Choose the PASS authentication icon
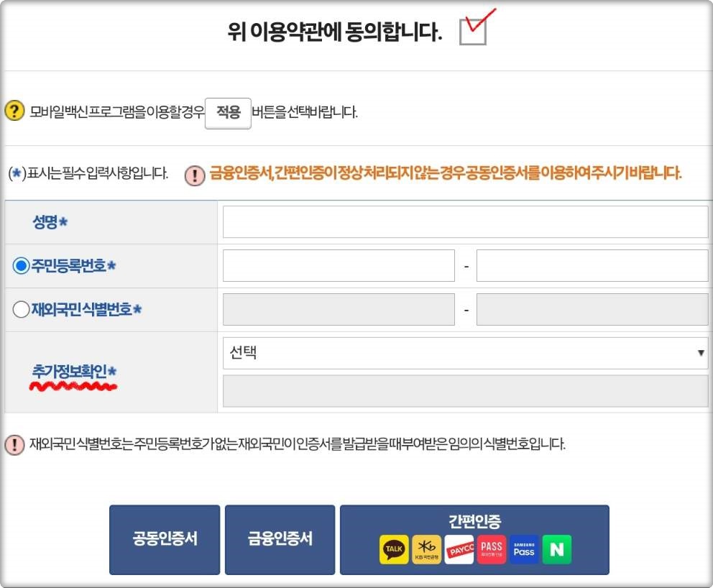 click(491, 548)
